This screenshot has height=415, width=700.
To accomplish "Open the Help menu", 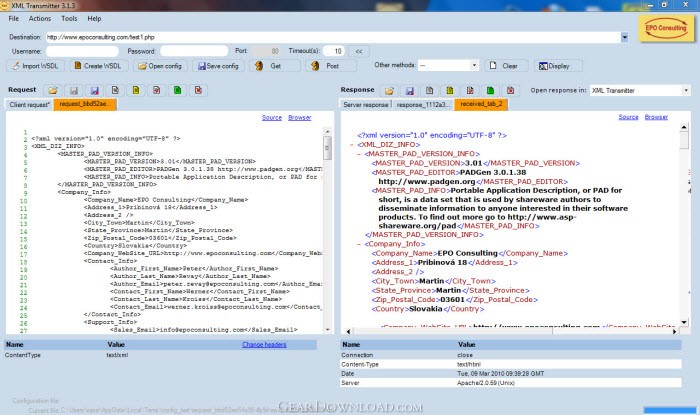I will click(x=94, y=19).
